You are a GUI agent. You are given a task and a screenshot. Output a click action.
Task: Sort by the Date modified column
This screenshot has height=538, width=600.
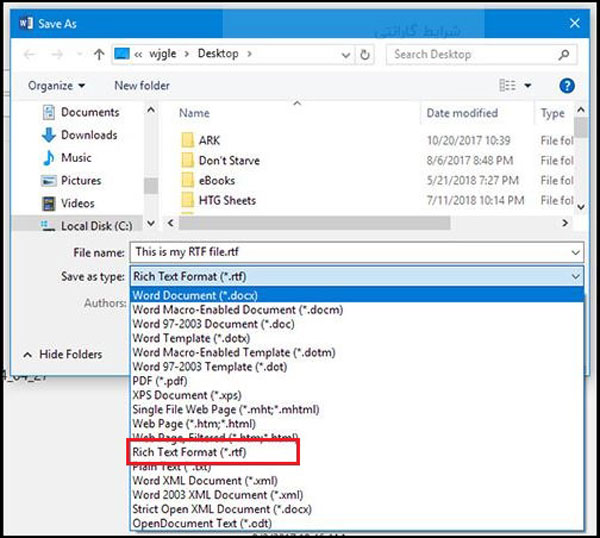click(x=462, y=113)
